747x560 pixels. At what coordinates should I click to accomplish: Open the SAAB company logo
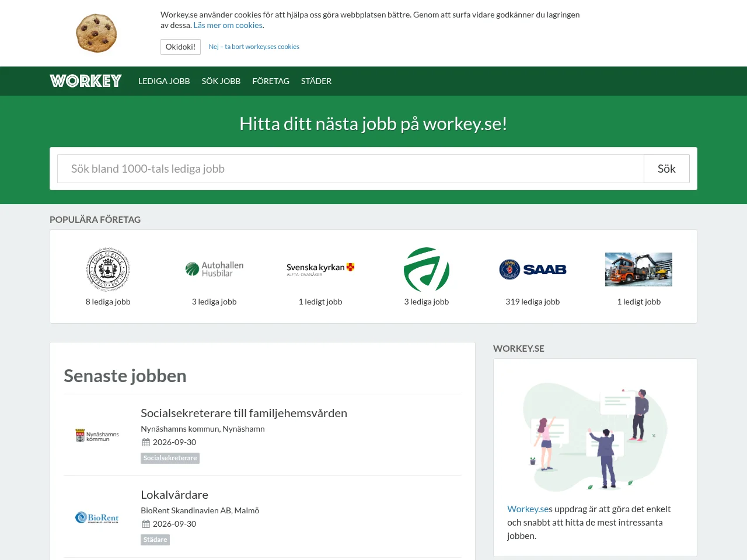[533, 269]
